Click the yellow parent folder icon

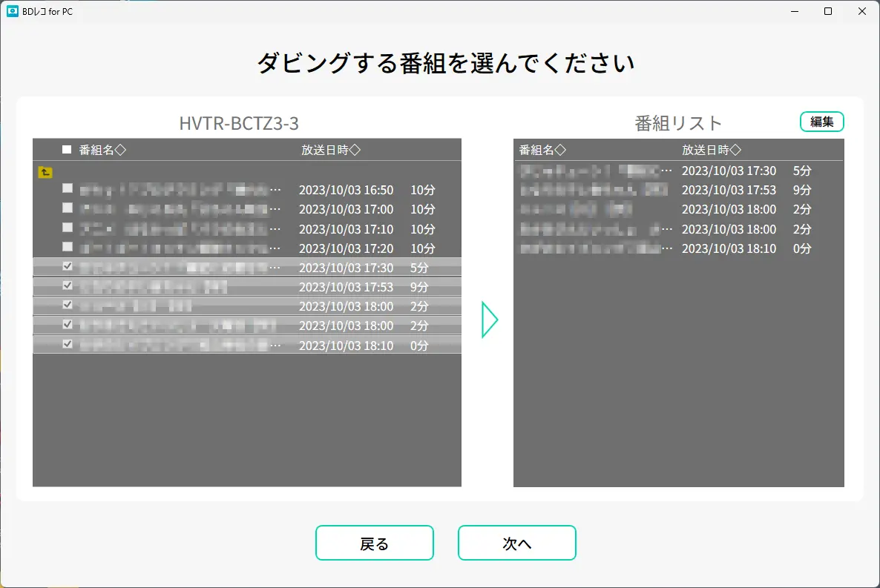(x=45, y=173)
